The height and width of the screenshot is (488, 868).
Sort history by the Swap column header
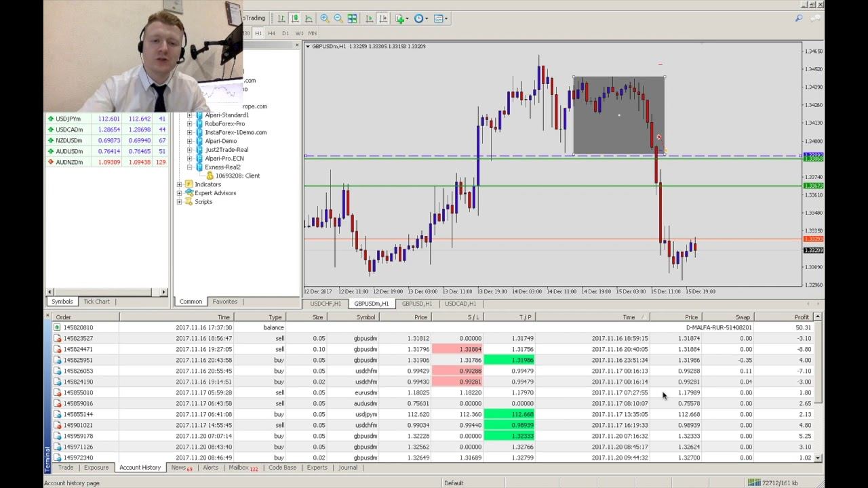[728, 317]
